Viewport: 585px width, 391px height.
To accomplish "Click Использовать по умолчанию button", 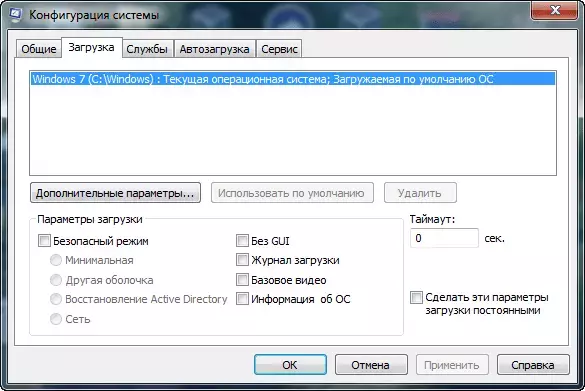I will point(292,193).
